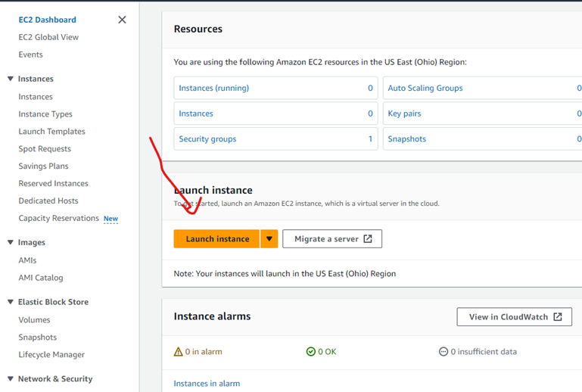Click the 0 OK checkmark icon
Image resolution: width=582 pixels, height=392 pixels.
point(310,352)
